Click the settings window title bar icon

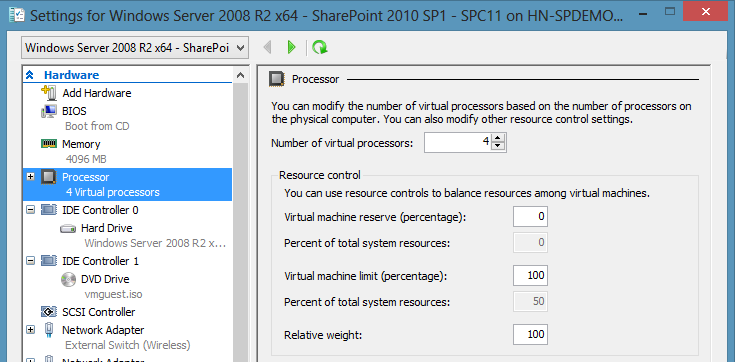(17, 14)
